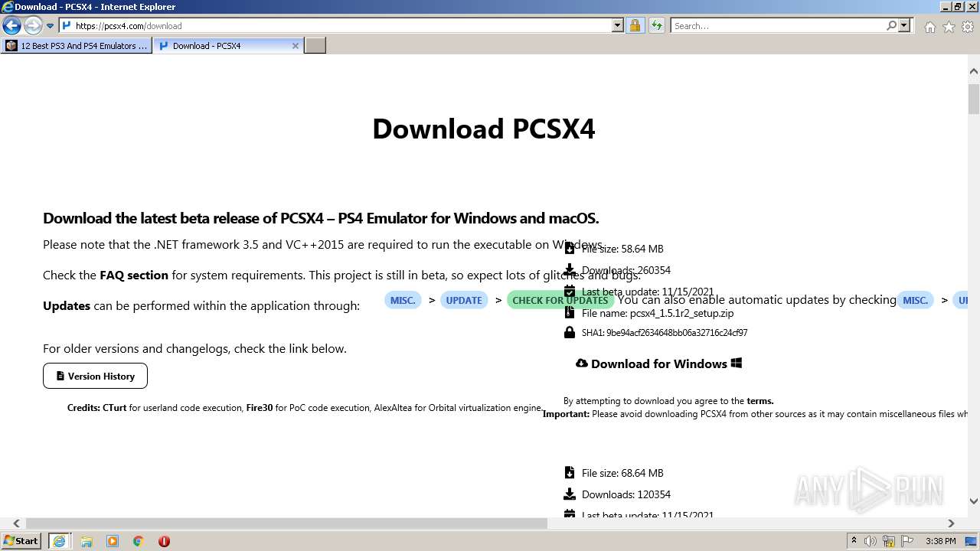Click the Windows logo beside Download
This screenshot has height=551, width=980.
click(x=737, y=363)
